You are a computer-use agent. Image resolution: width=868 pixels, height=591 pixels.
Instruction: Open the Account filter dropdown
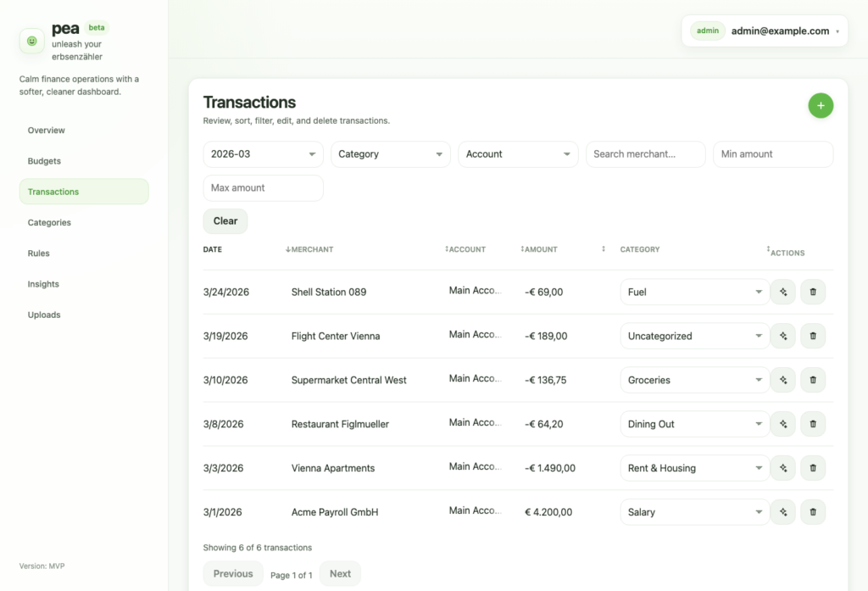tap(518, 154)
